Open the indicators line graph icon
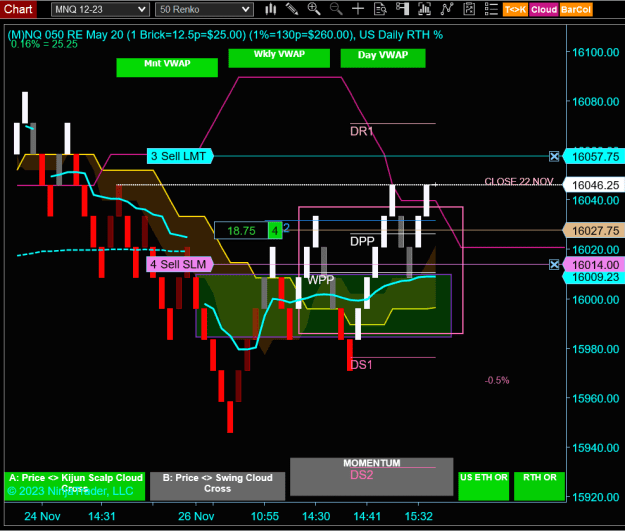The width and height of the screenshot is (625, 531). pyautogui.click(x=447, y=9)
